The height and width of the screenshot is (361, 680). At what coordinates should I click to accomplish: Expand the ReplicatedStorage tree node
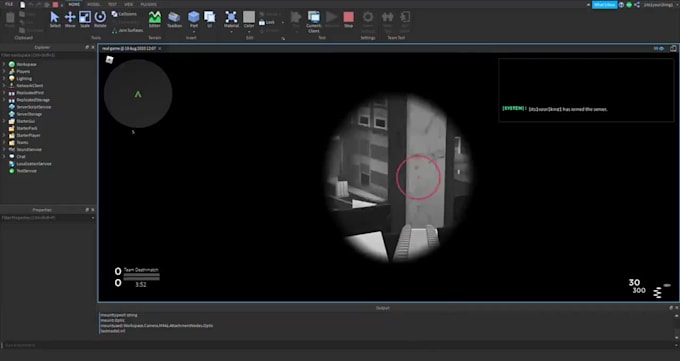coord(4,100)
